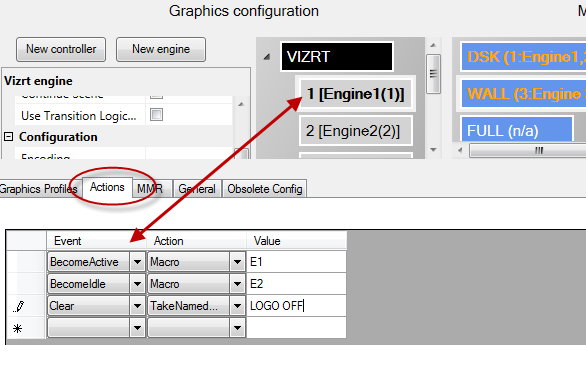Viewport: 586px width, 370px height.
Task: Click the New engine button
Action: 161,49
